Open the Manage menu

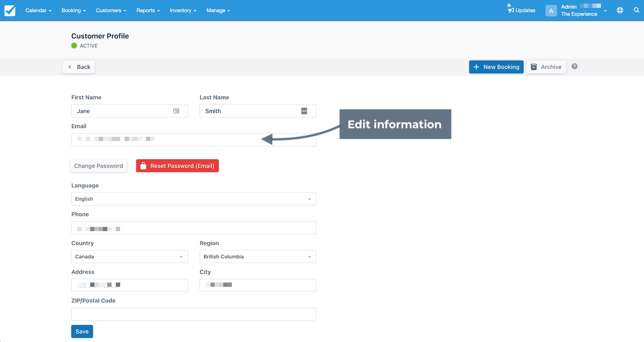pos(218,10)
